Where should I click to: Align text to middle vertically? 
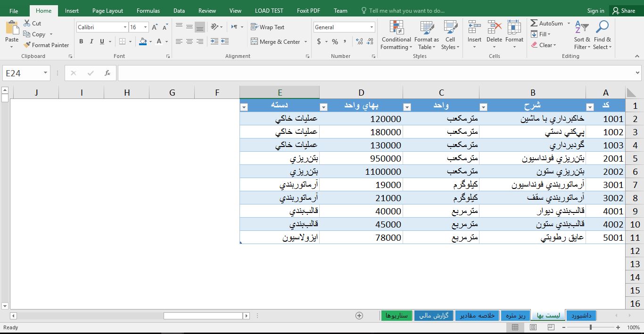tap(189, 27)
